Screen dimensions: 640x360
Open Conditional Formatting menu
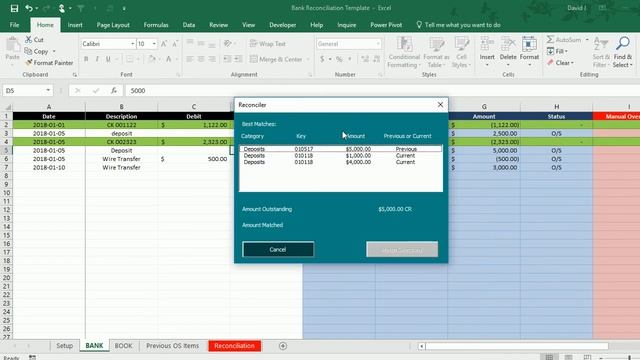tap(404, 52)
